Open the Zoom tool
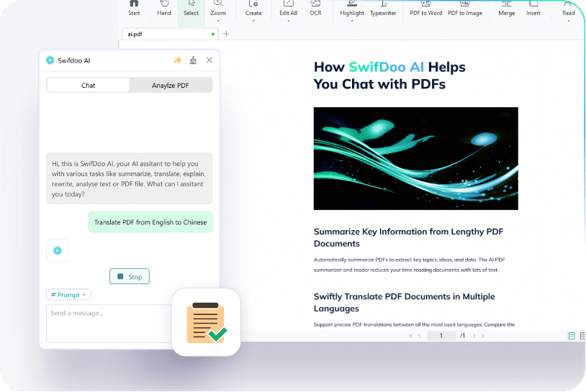Viewport: 586px width, 392px height. (218, 9)
